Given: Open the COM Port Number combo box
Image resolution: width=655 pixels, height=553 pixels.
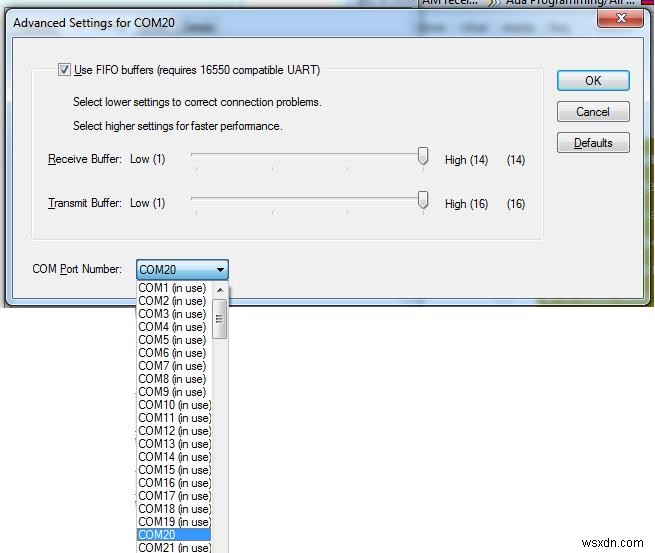Looking at the screenshot, I should [x=182, y=270].
